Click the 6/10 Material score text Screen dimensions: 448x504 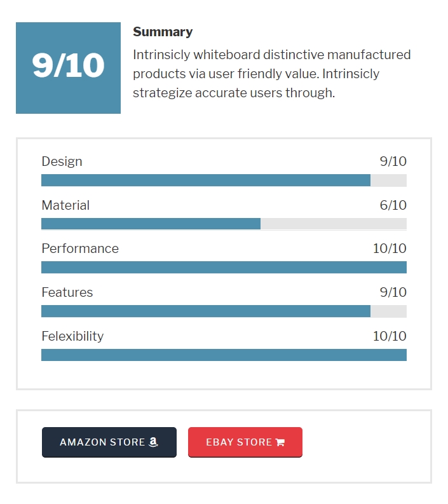click(393, 205)
